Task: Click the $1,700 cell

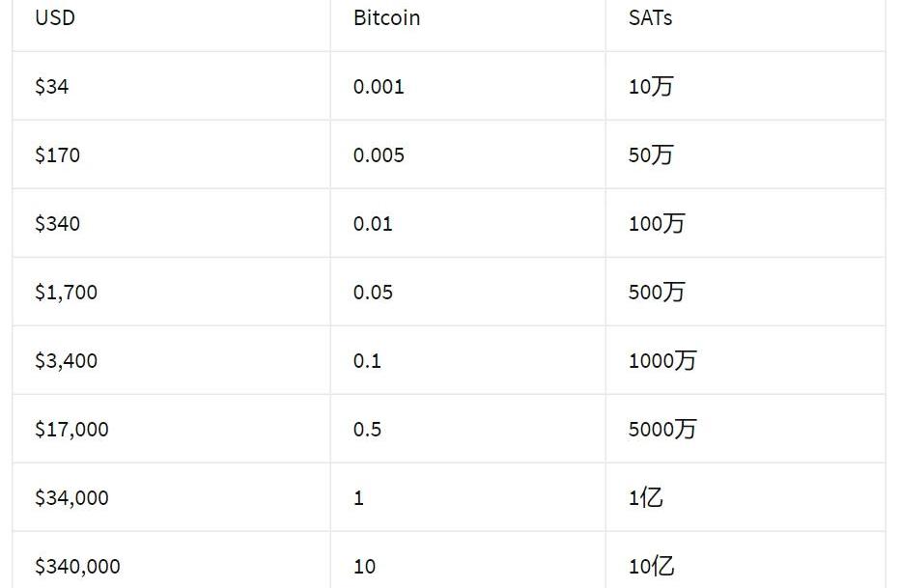Action: (x=66, y=293)
